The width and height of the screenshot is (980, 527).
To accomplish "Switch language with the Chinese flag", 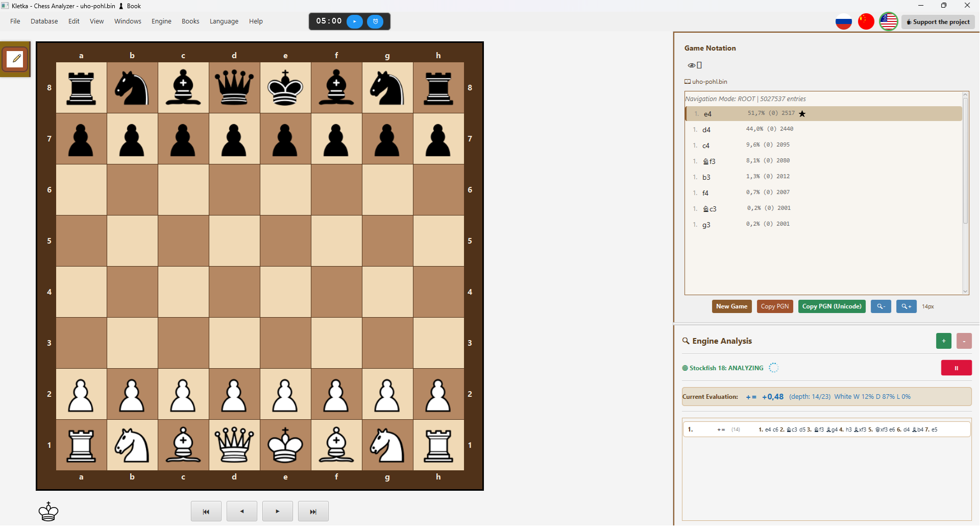I will [866, 21].
